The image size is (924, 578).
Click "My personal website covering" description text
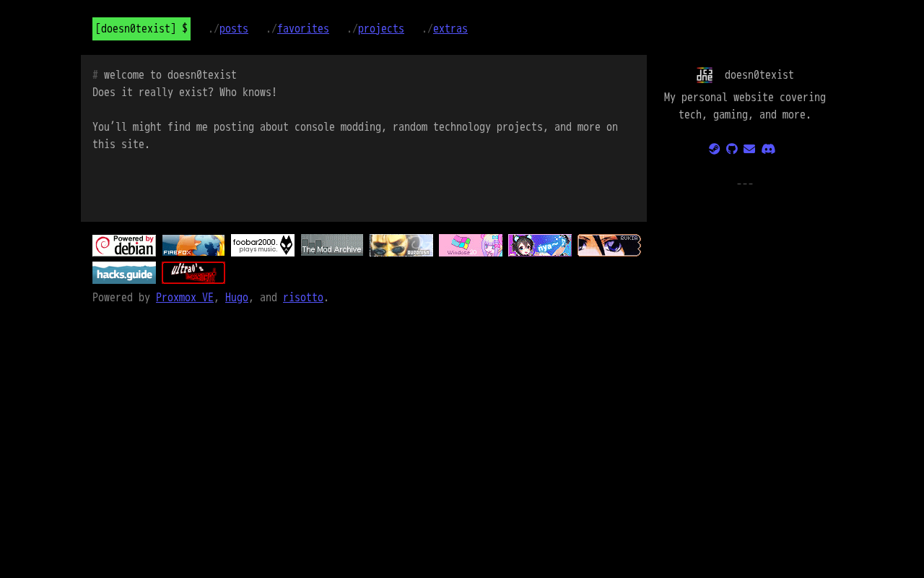pyautogui.click(x=745, y=98)
